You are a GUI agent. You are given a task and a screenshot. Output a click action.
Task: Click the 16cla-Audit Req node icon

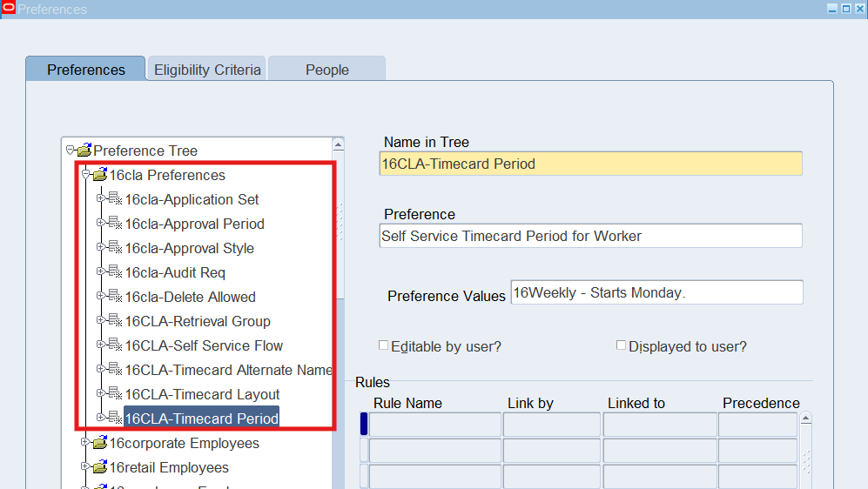click(115, 273)
